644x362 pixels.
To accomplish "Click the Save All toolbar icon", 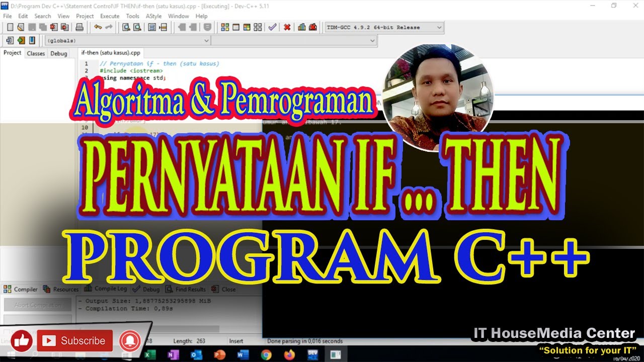I will point(42,27).
